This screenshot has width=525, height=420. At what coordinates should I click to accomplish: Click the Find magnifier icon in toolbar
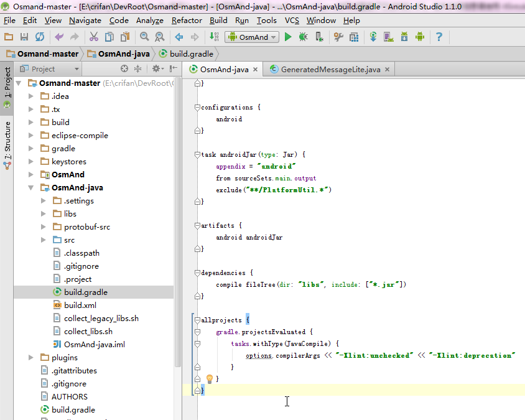coord(144,37)
